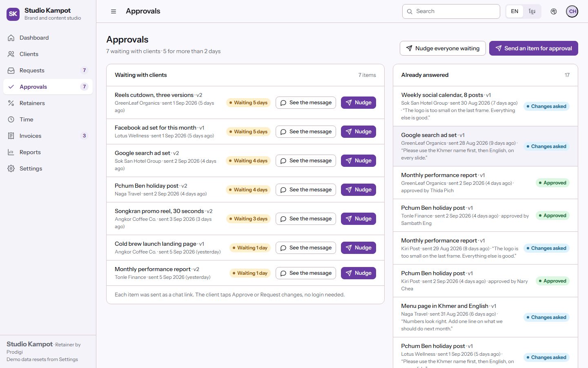588x368 pixels.
Task: Open the answered Google search ad set v1 row
Action: click(485, 146)
